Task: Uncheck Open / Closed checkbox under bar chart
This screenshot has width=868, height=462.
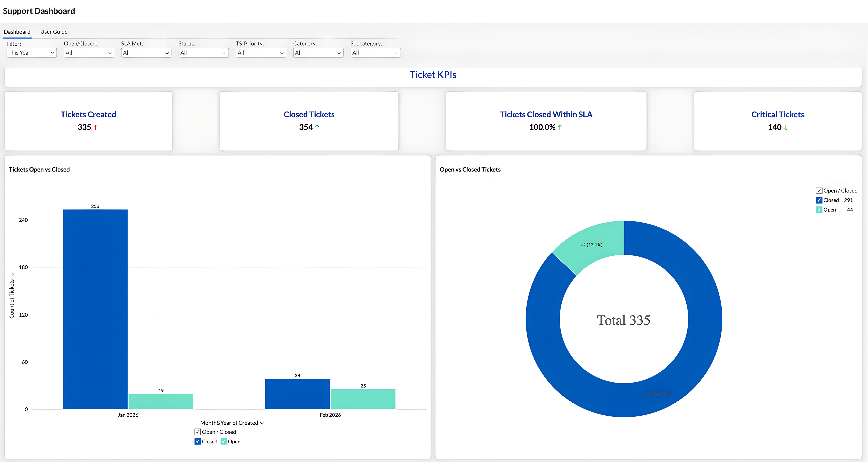Action: (198, 432)
